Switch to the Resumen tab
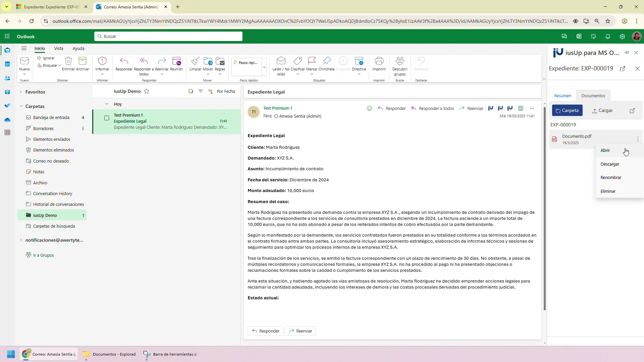Image resolution: width=644 pixels, height=362 pixels. (562, 96)
